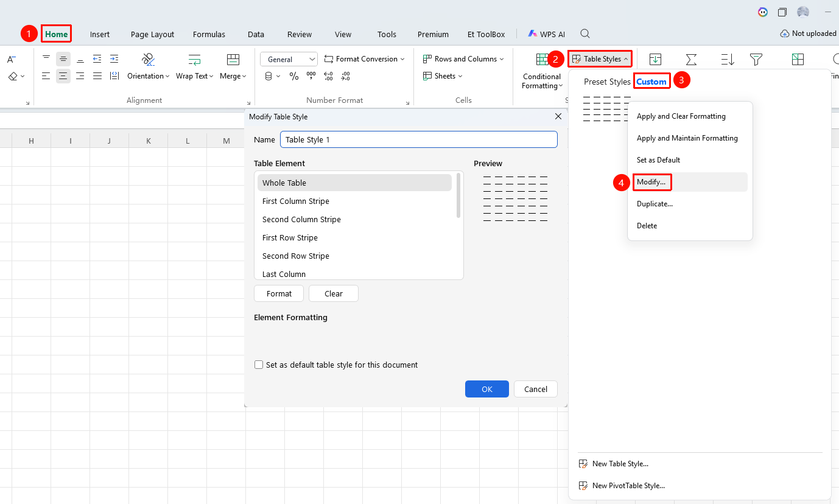The width and height of the screenshot is (839, 504).
Task: Click the Sort icon in the ribbon
Action: [728, 59]
